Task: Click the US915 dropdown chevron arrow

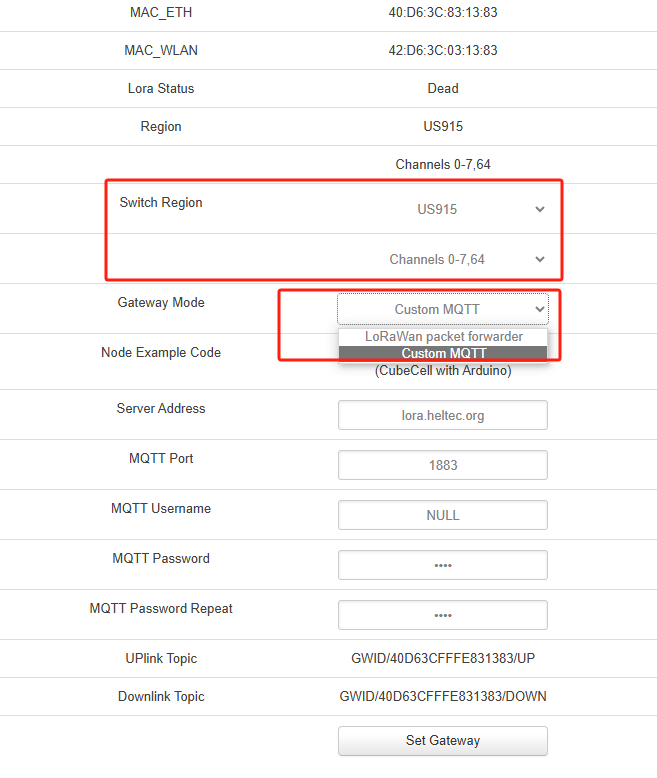Action: click(x=540, y=210)
